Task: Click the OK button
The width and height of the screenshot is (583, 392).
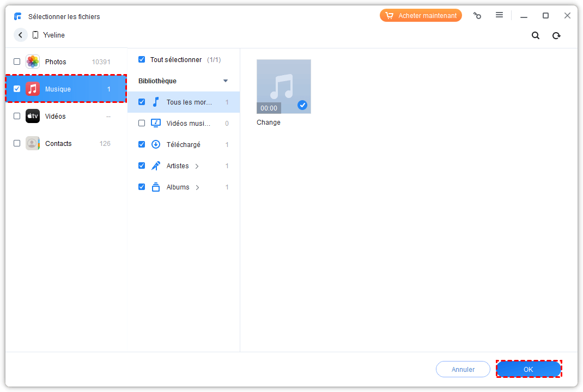Action: pos(528,369)
